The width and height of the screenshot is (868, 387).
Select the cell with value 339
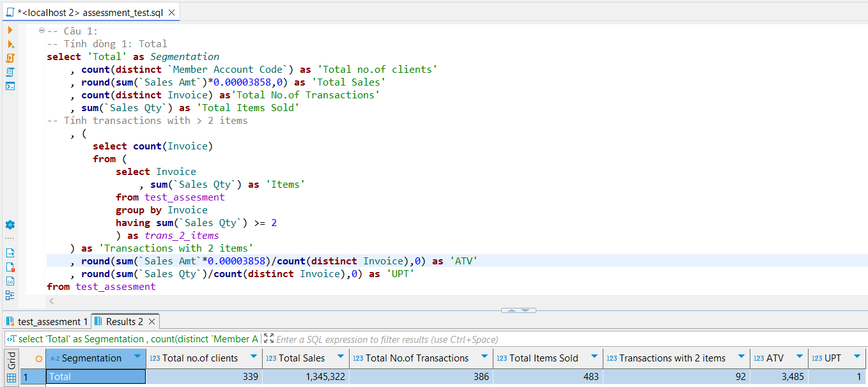click(204, 377)
